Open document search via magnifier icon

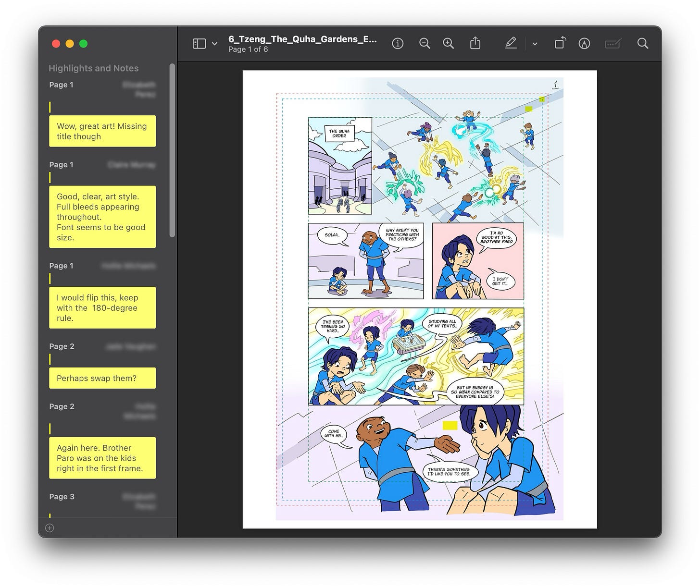pyautogui.click(x=643, y=43)
